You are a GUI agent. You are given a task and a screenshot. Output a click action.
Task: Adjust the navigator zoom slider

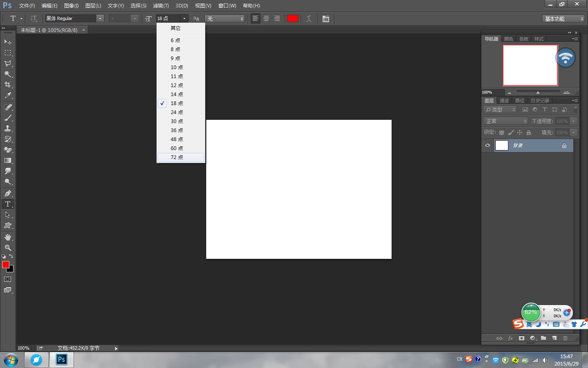(x=538, y=92)
